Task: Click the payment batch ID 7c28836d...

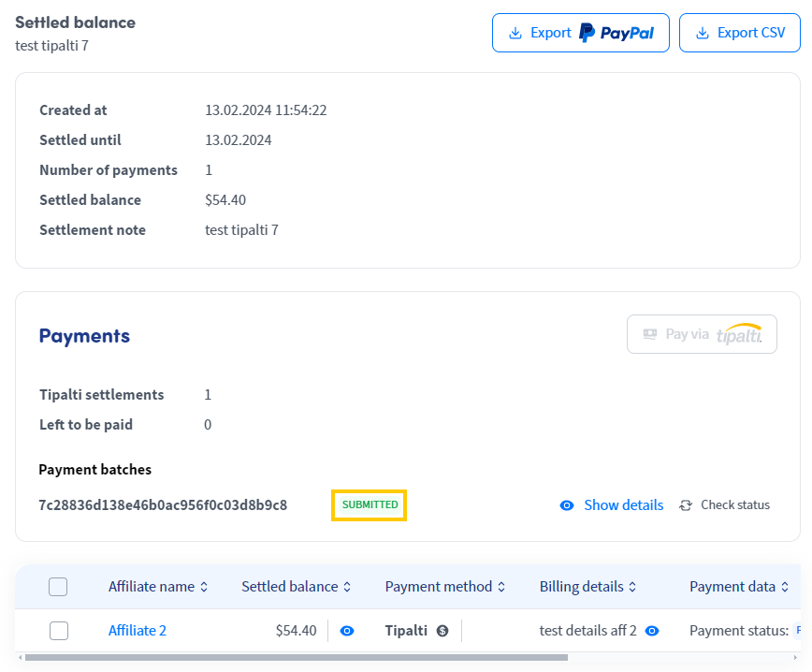Action: coord(163,505)
